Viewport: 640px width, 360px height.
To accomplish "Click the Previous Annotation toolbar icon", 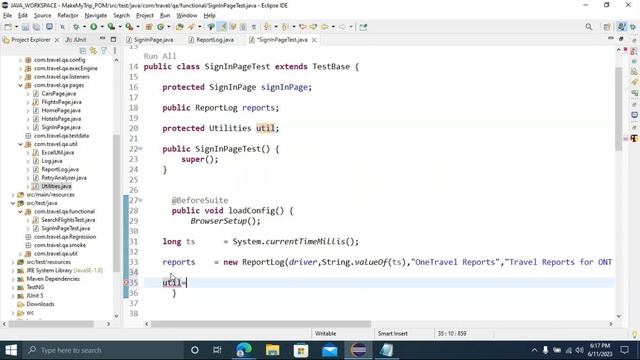I will tap(285, 27).
